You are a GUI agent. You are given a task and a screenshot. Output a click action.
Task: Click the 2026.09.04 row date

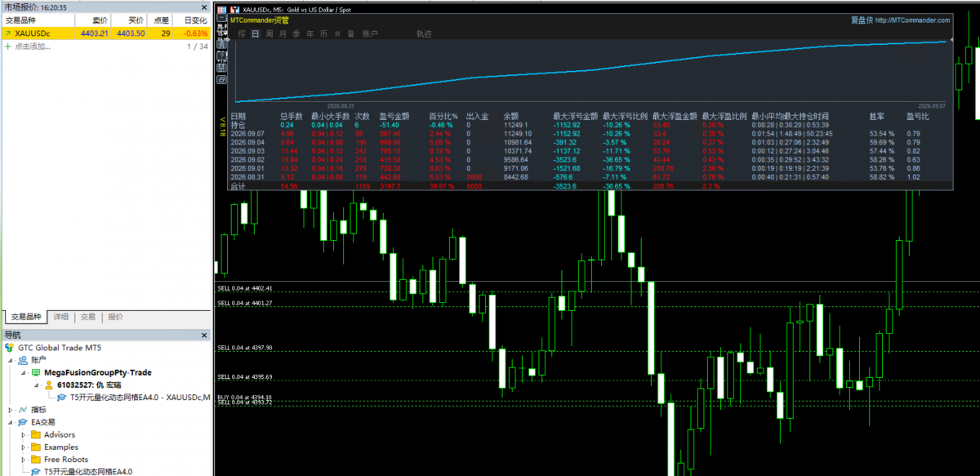247,142
